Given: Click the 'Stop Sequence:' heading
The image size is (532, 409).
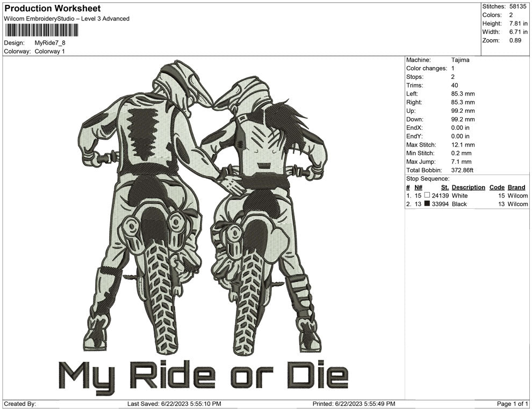Looking at the screenshot, I should (428, 179).
